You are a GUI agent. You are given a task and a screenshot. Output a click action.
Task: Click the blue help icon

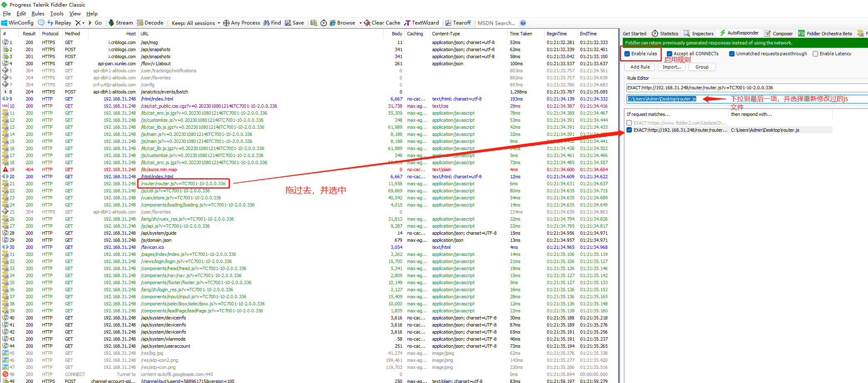(x=523, y=23)
